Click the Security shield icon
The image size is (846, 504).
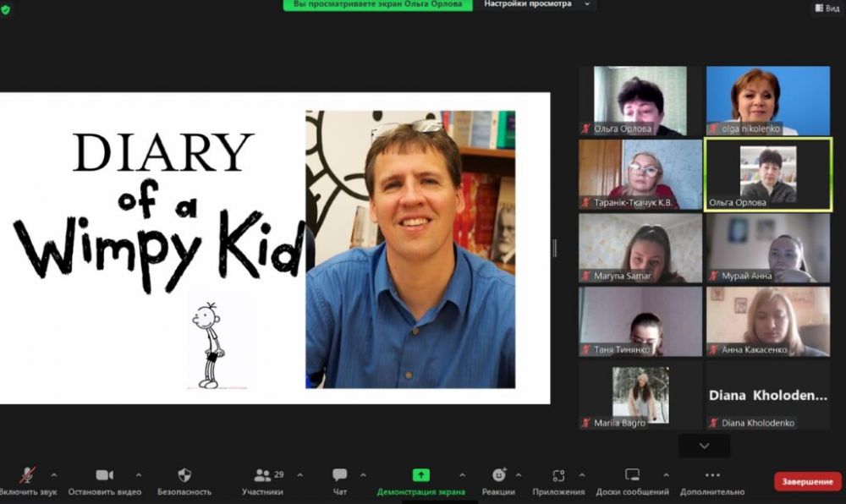click(184, 475)
